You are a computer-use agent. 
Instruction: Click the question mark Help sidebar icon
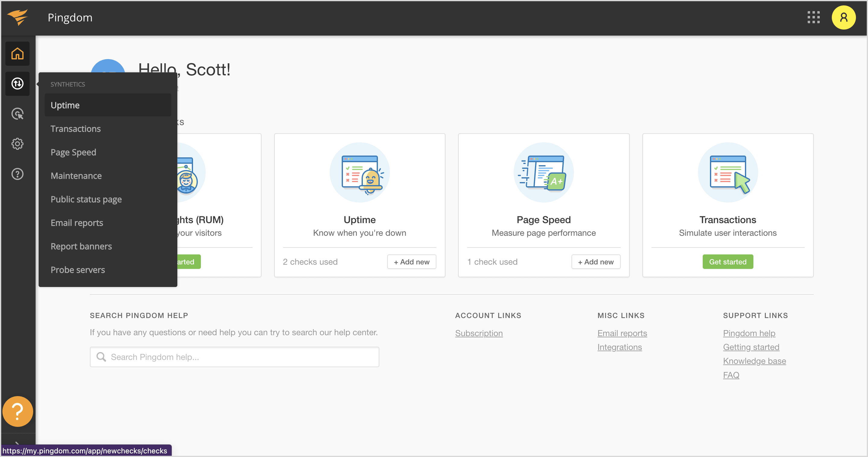point(17,174)
